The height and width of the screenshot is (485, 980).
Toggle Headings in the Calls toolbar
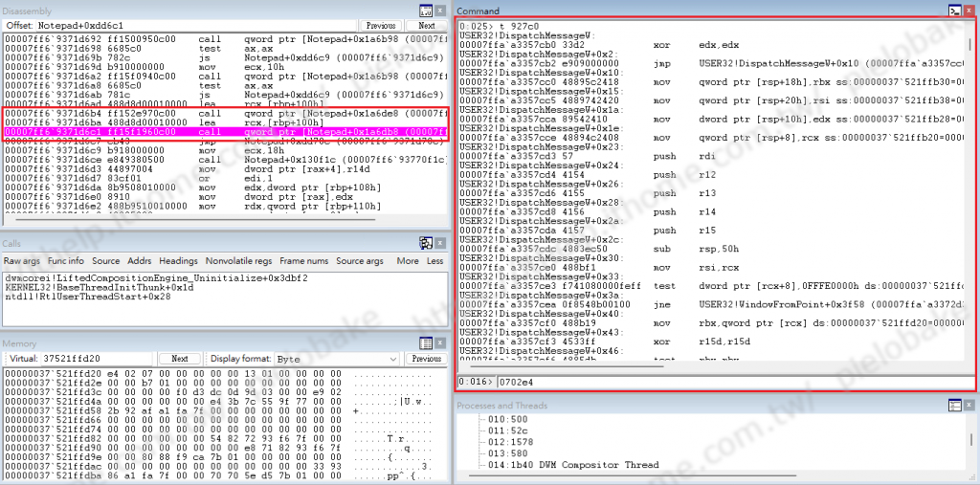[178, 260]
